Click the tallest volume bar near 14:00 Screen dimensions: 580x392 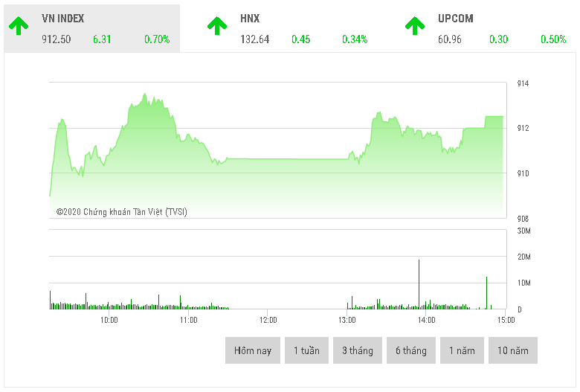click(x=419, y=284)
